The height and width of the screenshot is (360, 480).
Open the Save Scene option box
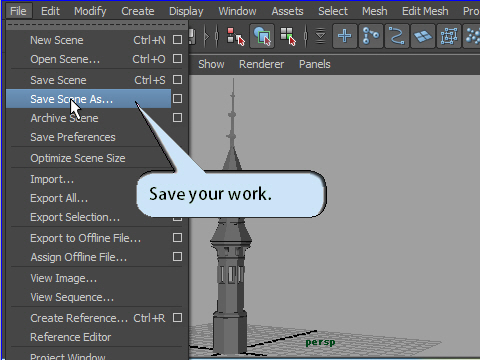(177, 80)
